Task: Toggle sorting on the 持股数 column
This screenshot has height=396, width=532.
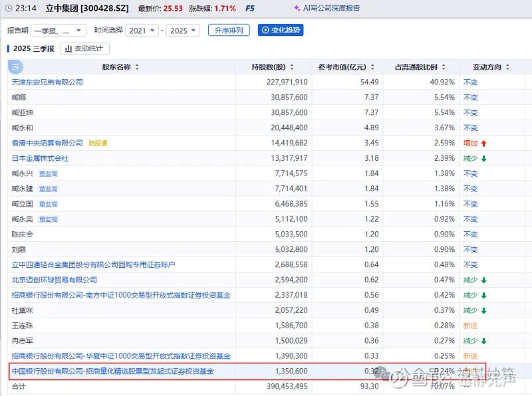Action: point(290,67)
